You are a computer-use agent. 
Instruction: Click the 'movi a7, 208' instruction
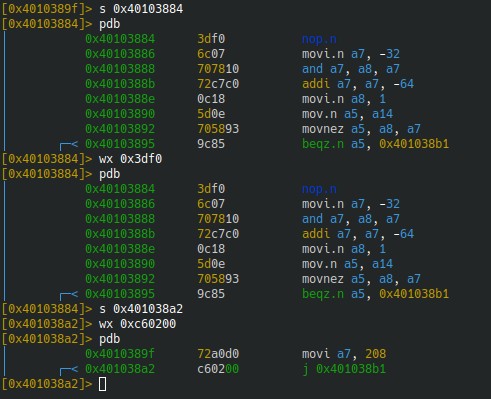pyautogui.click(x=344, y=354)
